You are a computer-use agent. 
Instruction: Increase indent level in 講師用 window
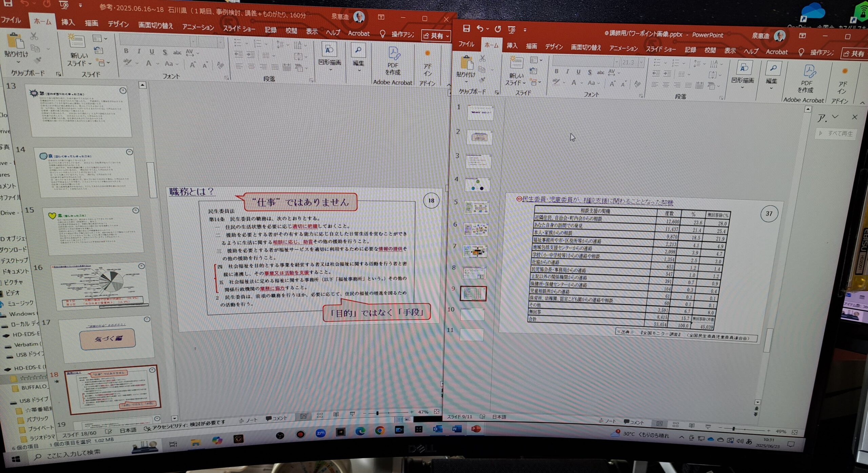tap(667, 74)
